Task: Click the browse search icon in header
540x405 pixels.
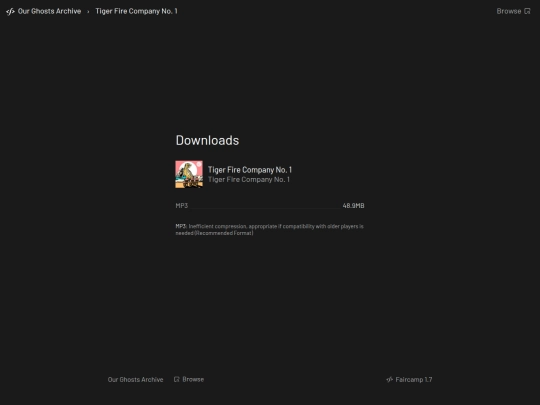Action: pyautogui.click(x=527, y=11)
